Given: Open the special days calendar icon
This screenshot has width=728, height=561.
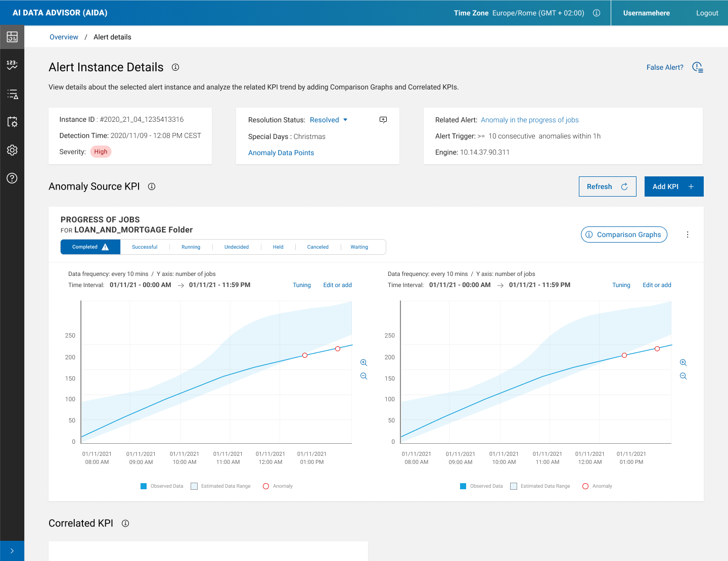Looking at the screenshot, I should (12, 122).
